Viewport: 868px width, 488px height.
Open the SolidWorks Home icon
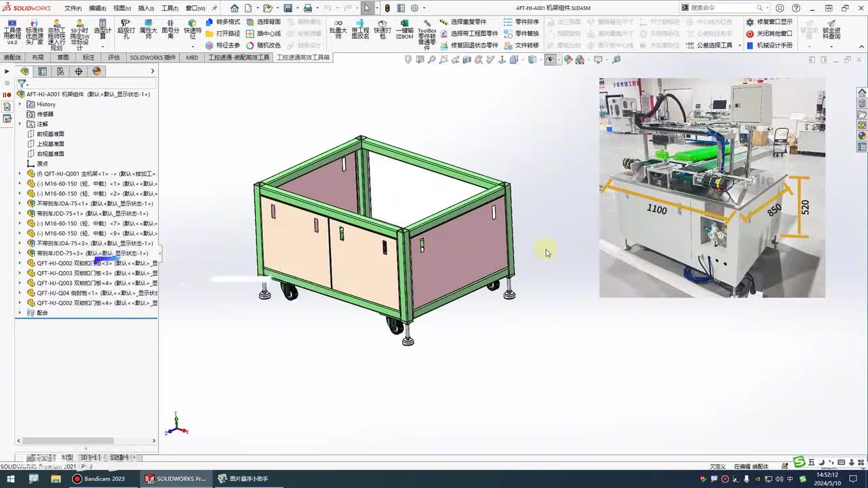pyautogui.click(x=234, y=8)
